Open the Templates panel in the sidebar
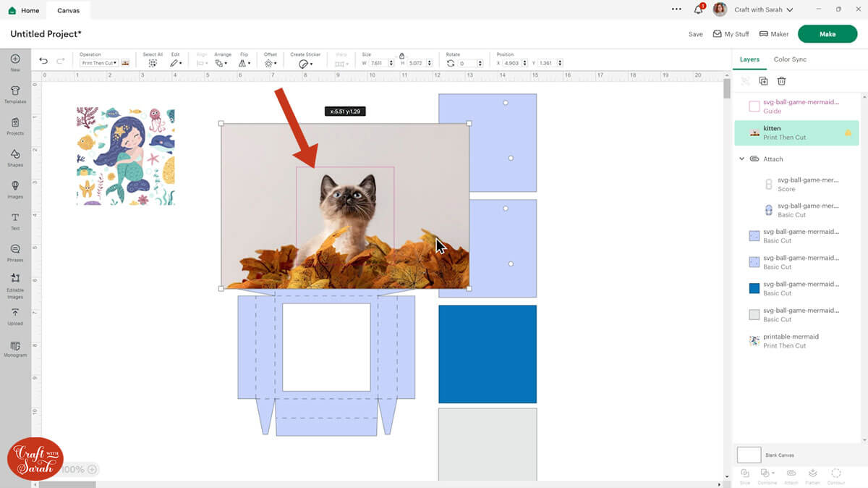Screen dimensions: 868x488 (15, 94)
